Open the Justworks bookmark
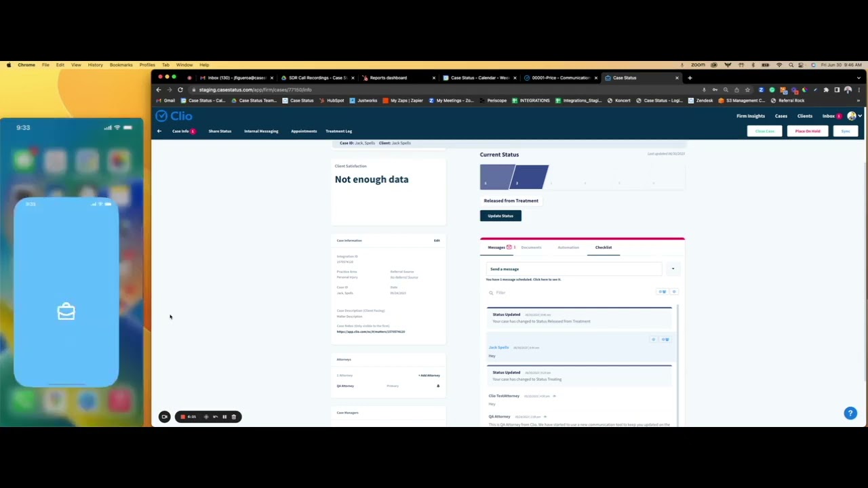The image size is (868, 488). 363,100
